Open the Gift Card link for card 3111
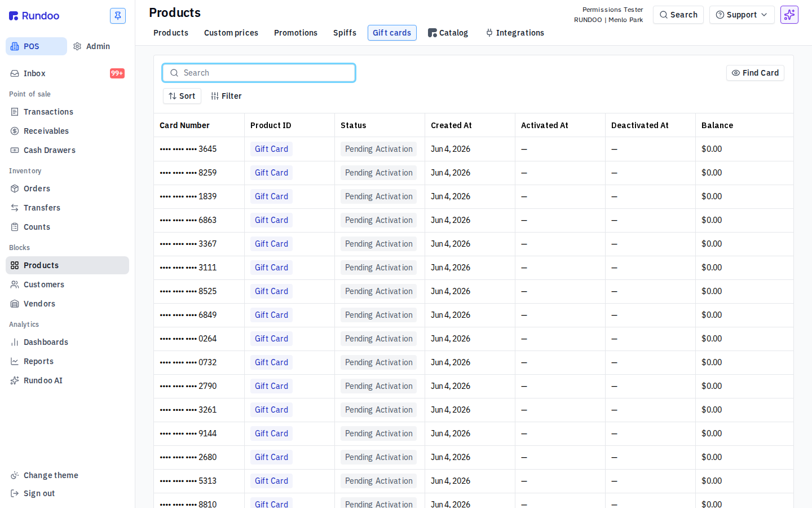Image resolution: width=812 pixels, height=508 pixels. coord(271,268)
